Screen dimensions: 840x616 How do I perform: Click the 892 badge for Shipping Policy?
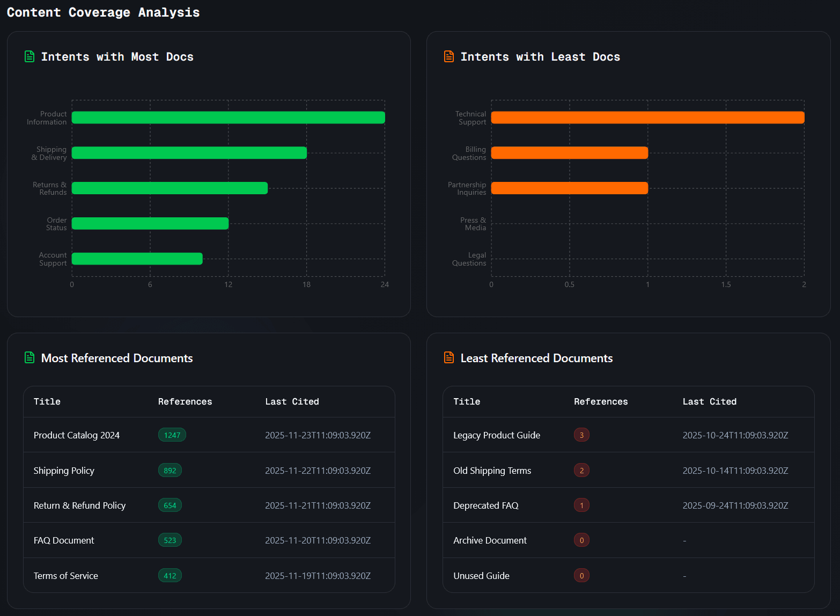coord(170,471)
